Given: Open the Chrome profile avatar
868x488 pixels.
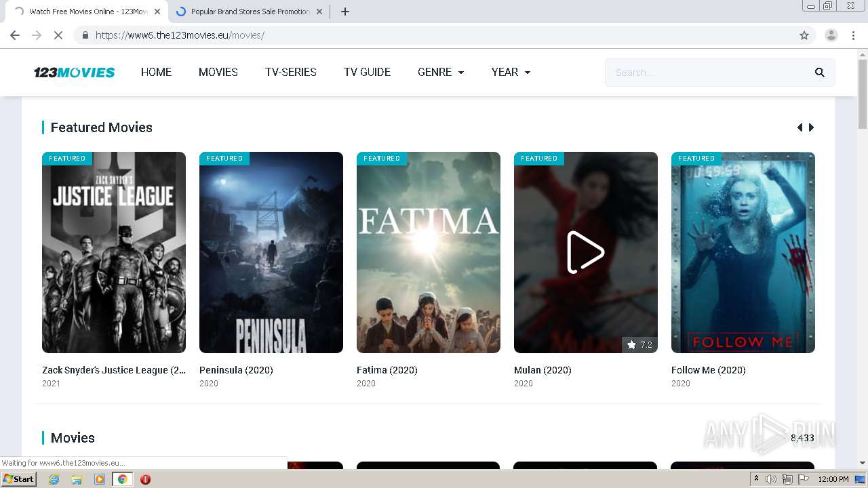Looking at the screenshot, I should 831,35.
